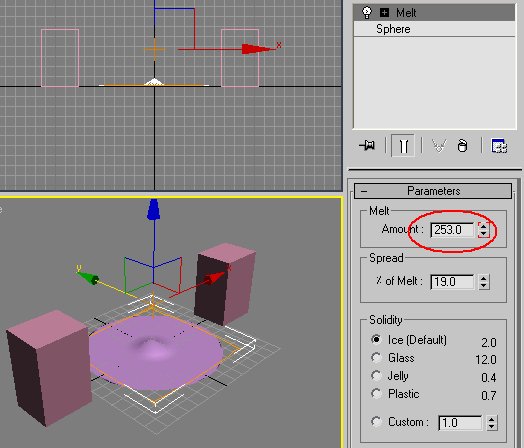Increase Melt Amount with spinner up arrow
Screen dimensions: 524x448
click(484, 226)
